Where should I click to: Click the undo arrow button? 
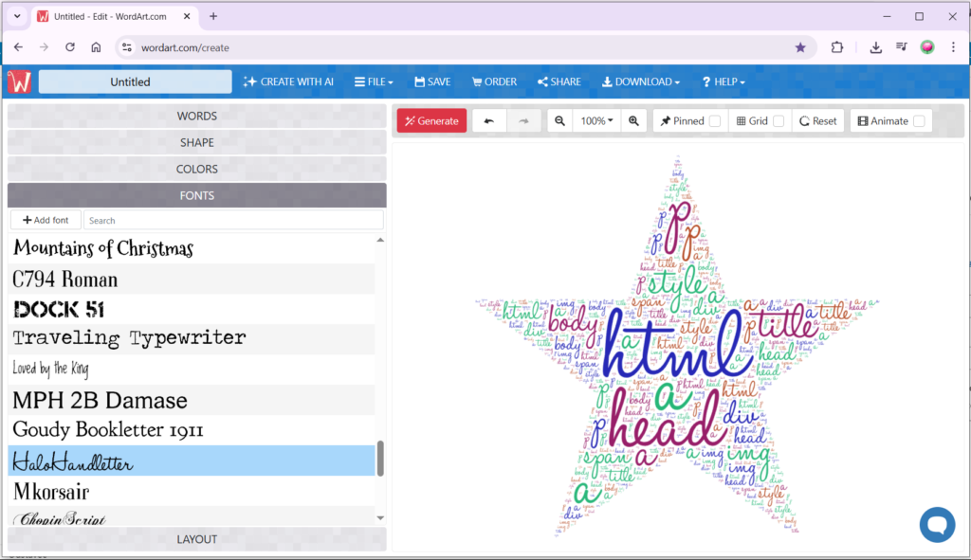coord(488,121)
